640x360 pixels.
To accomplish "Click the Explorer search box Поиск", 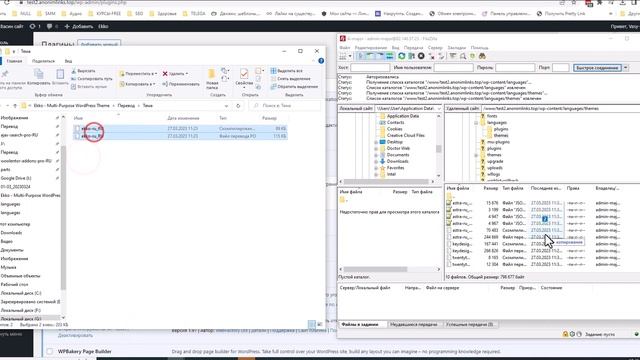I will click(x=284, y=106).
